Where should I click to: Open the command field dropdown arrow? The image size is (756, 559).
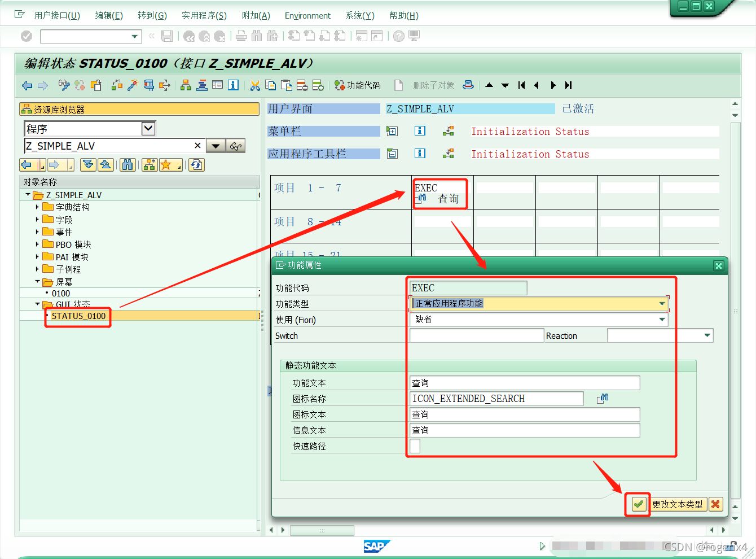tap(134, 37)
